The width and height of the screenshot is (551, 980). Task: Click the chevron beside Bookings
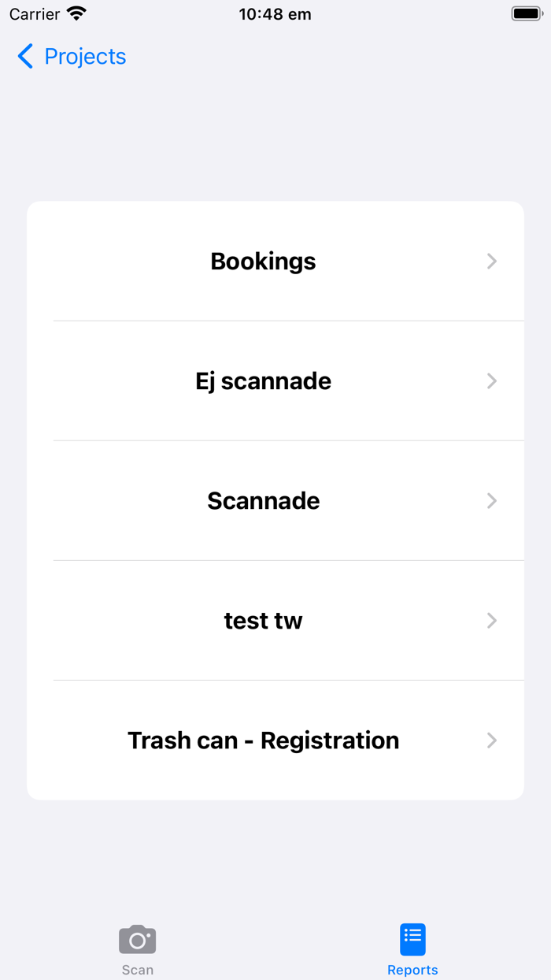pos(492,261)
